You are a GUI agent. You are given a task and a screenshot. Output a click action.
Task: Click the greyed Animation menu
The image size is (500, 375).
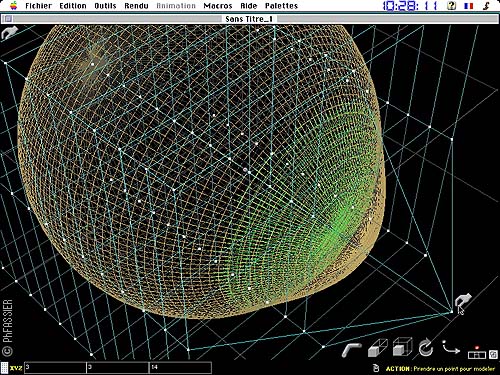click(x=176, y=6)
